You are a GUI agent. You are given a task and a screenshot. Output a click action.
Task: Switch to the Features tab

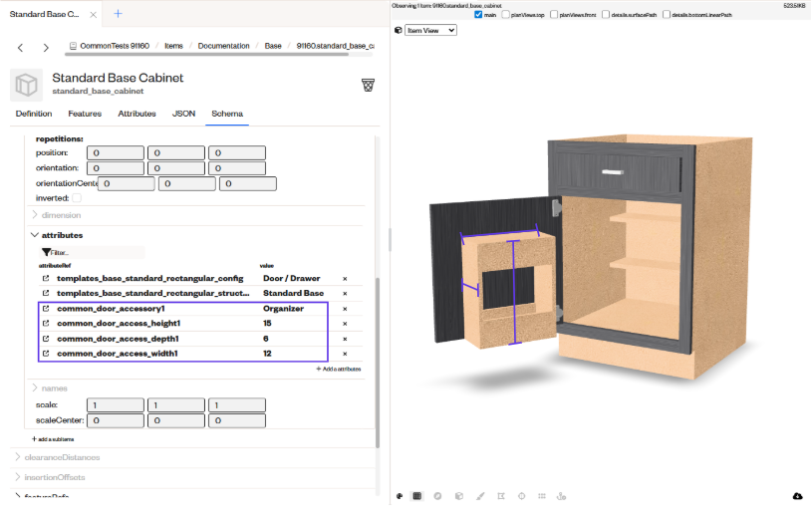85,114
